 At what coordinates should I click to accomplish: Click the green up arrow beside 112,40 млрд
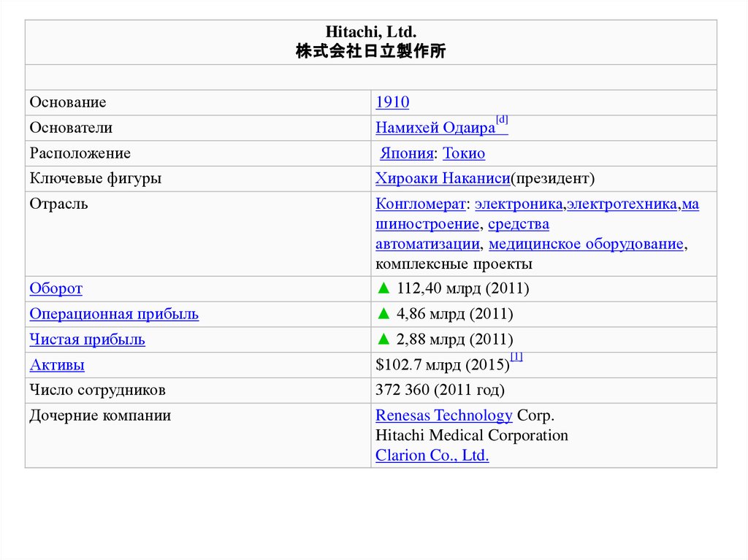[x=383, y=288]
